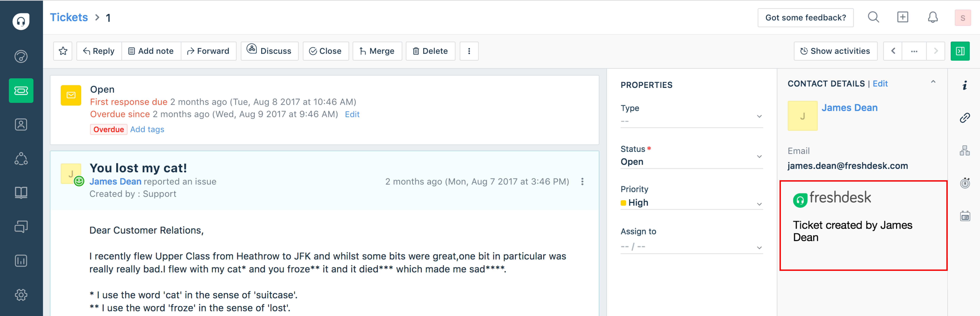Open the parent-child hierarchy icon

click(x=964, y=151)
